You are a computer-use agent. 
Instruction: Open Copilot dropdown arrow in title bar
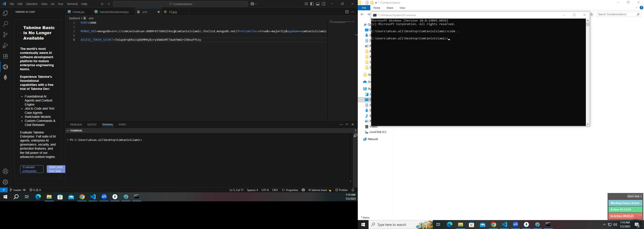click(256, 4)
